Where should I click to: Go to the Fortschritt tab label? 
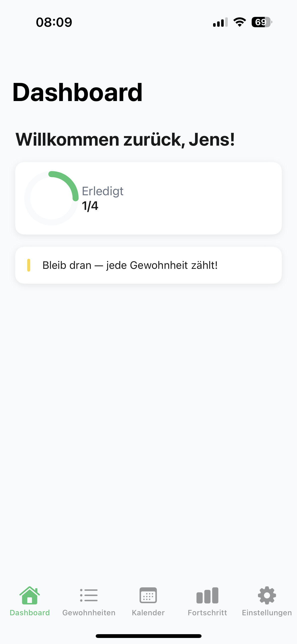coord(207,613)
